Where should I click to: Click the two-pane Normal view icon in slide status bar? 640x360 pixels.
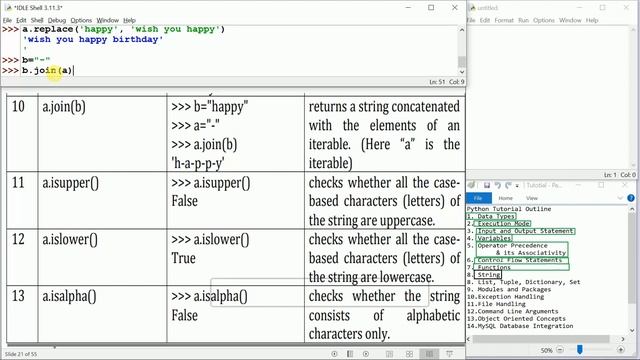(389, 354)
